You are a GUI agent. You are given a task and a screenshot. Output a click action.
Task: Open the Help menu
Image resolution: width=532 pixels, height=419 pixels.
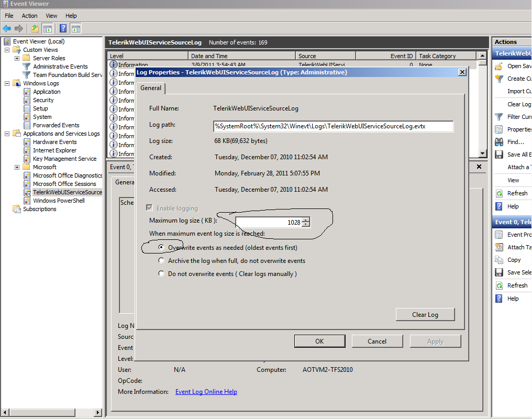pos(71,16)
